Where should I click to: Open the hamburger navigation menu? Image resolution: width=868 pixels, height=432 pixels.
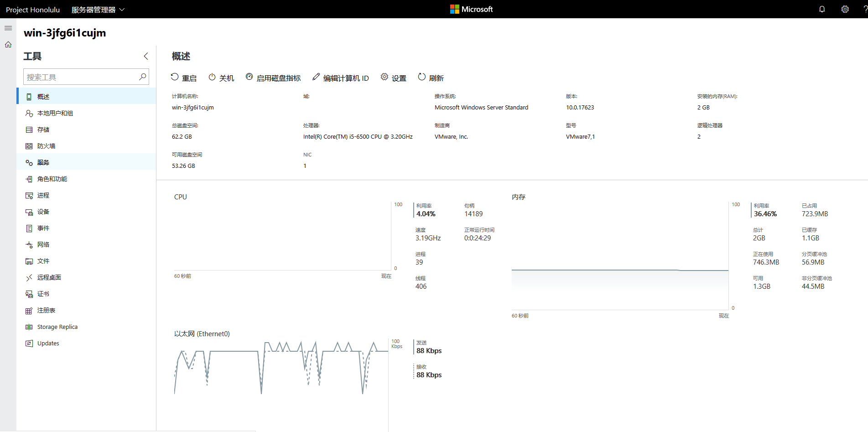[x=8, y=28]
